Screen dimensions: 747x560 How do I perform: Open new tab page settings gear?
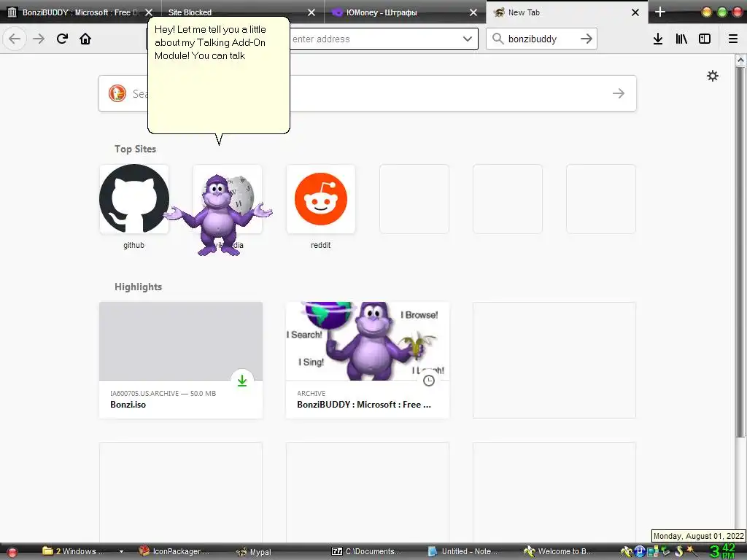pos(713,76)
